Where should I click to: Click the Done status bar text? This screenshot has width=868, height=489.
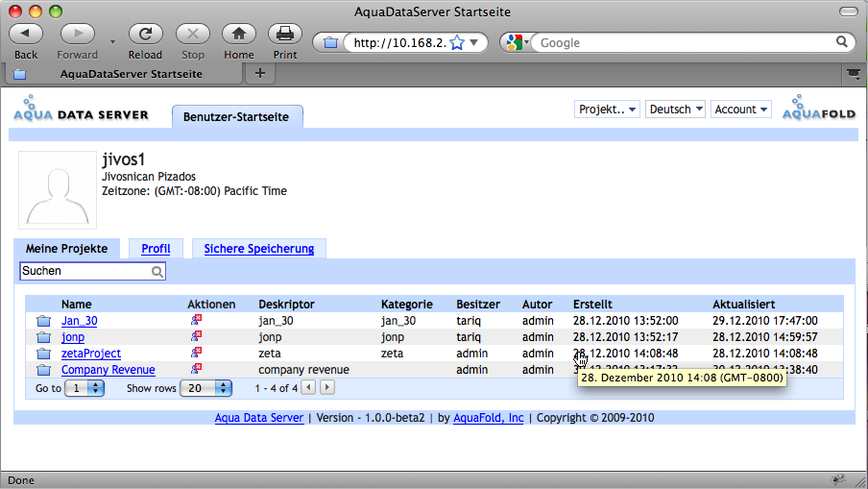point(21,480)
